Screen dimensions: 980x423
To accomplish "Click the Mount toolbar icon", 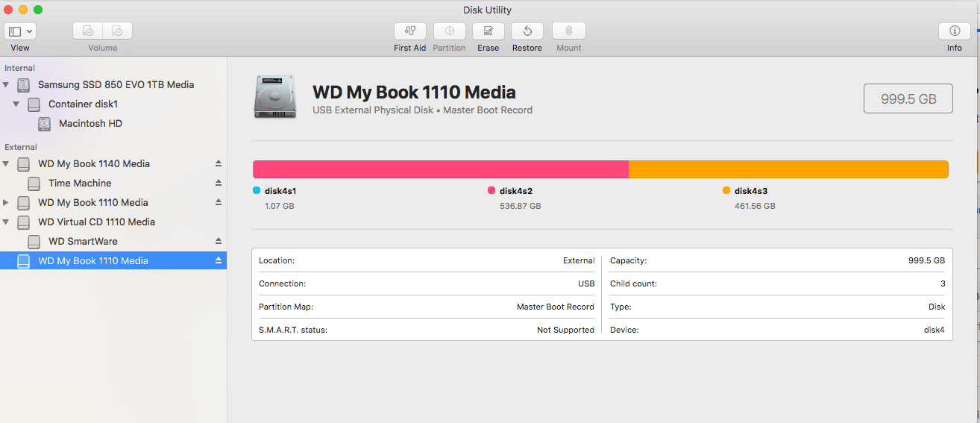I will click(x=569, y=31).
